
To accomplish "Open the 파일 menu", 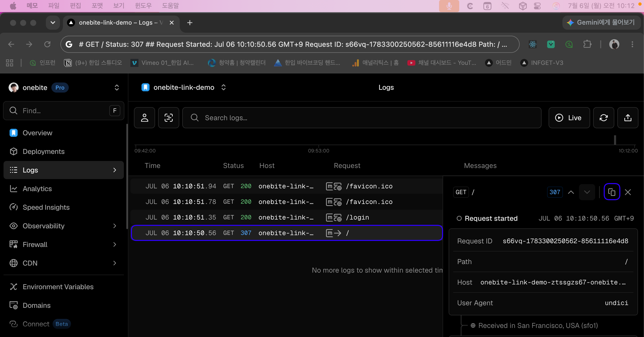I will pos(54,6).
